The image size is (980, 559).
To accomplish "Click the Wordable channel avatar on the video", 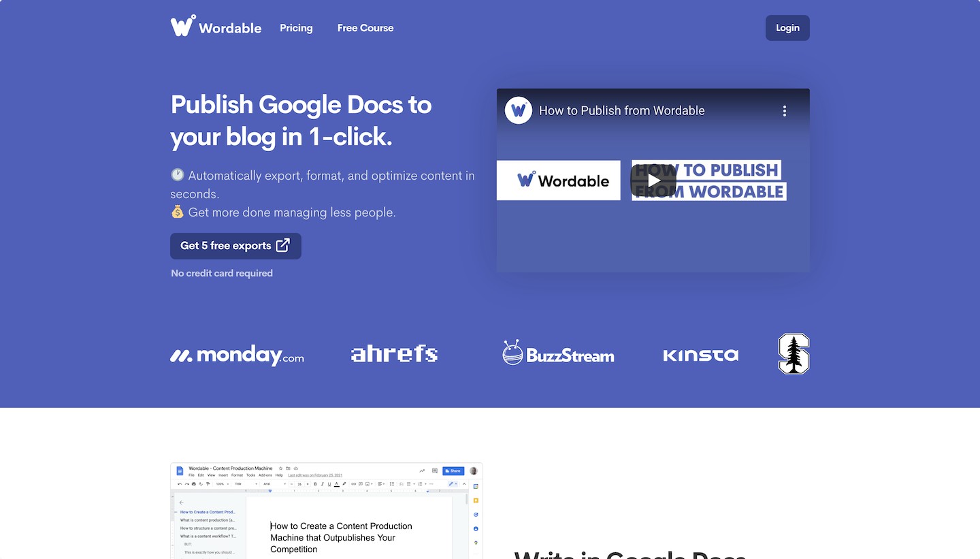I will tap(519, 110).
